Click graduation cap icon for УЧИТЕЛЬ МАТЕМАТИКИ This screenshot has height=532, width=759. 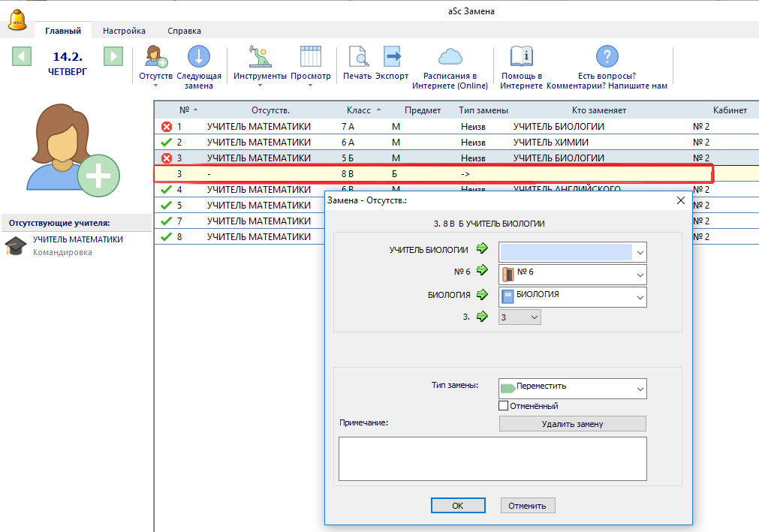pos(16,245)
